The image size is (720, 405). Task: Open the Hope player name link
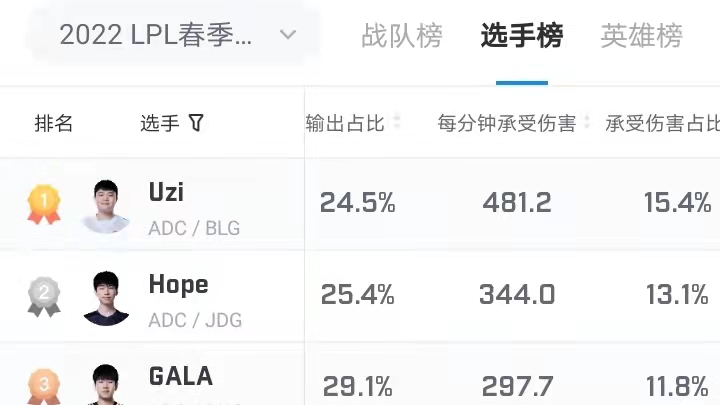(179, 285)
